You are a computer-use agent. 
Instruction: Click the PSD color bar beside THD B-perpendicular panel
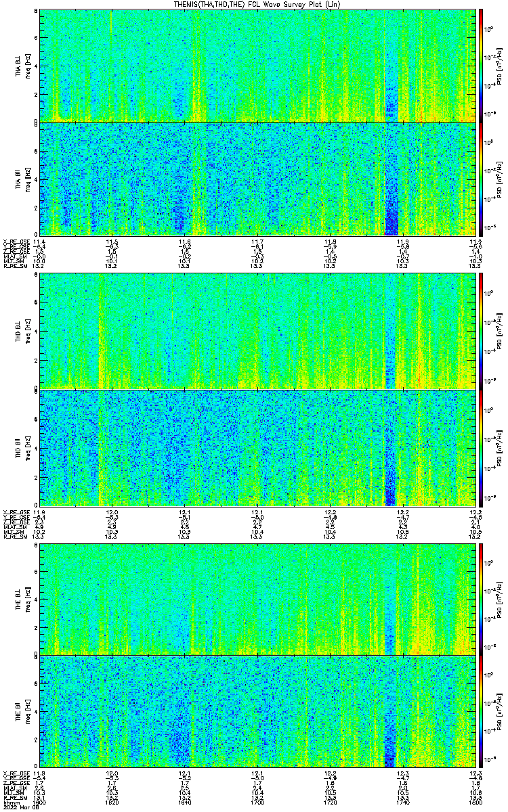point(482,332)
